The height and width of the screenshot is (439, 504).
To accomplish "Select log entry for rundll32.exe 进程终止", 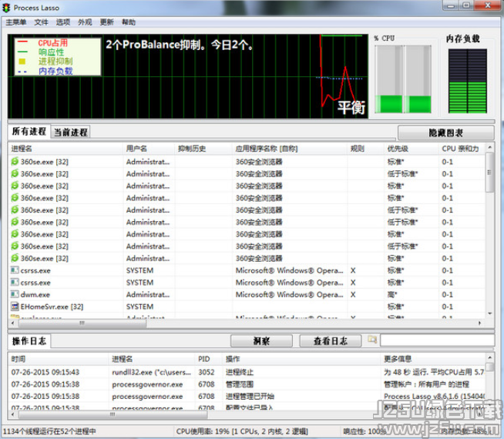I will (247, 372).
